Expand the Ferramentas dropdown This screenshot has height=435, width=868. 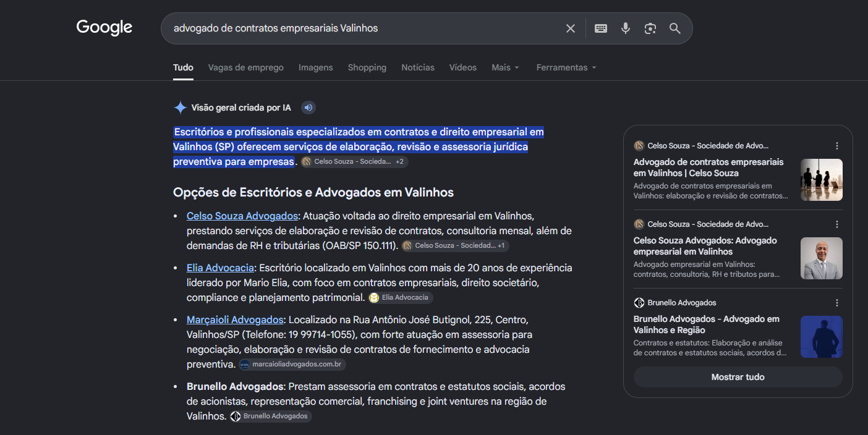click(x=566, y=67)
